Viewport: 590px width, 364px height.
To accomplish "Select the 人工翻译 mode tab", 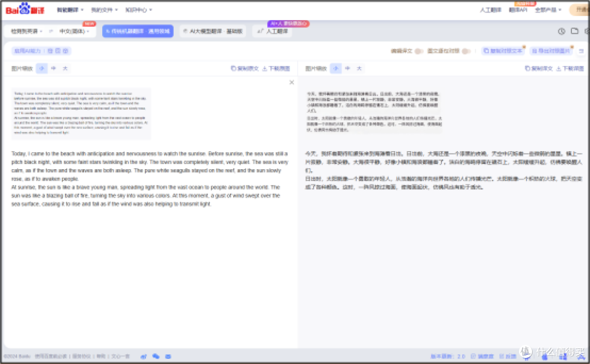I will (x=273, y=31).
